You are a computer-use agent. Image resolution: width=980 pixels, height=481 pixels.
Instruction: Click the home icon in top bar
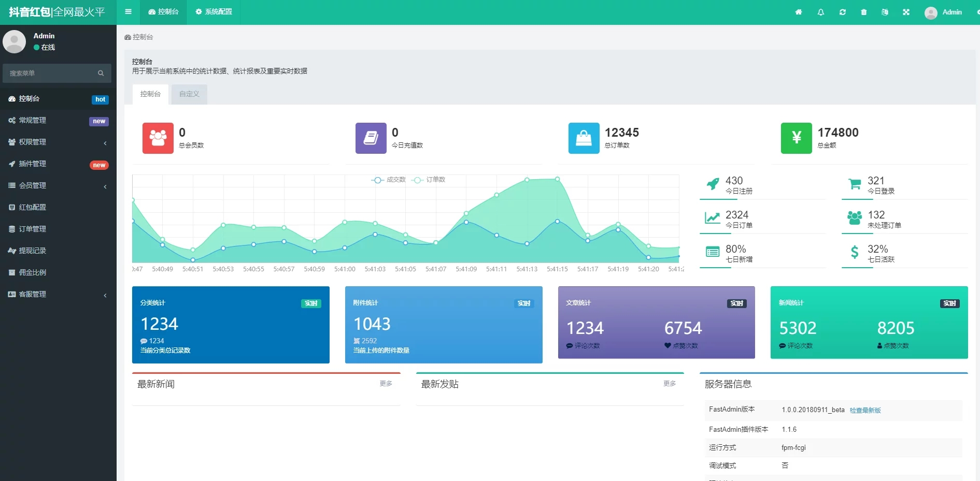(799, 12)
